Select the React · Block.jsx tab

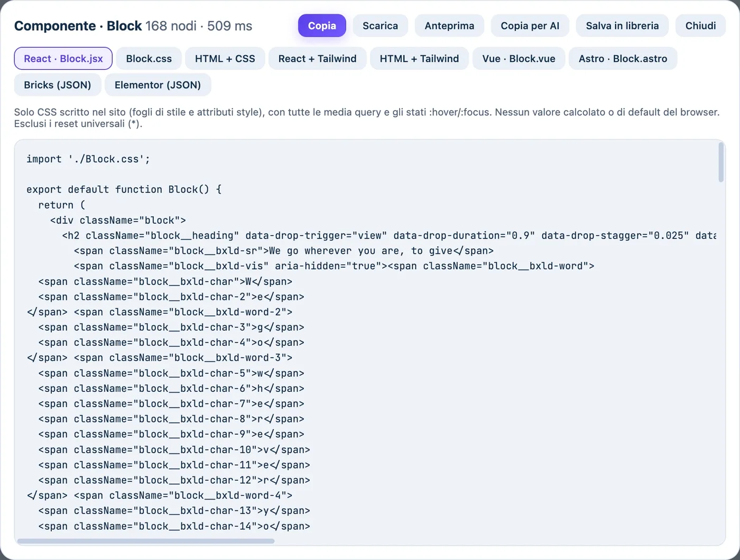(x=63, y=58)
